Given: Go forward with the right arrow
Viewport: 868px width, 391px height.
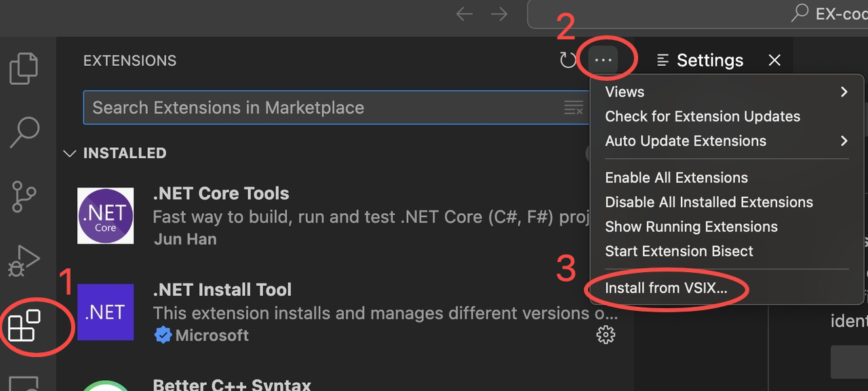Looking at the screenshot, I should (x=499, y=14).
